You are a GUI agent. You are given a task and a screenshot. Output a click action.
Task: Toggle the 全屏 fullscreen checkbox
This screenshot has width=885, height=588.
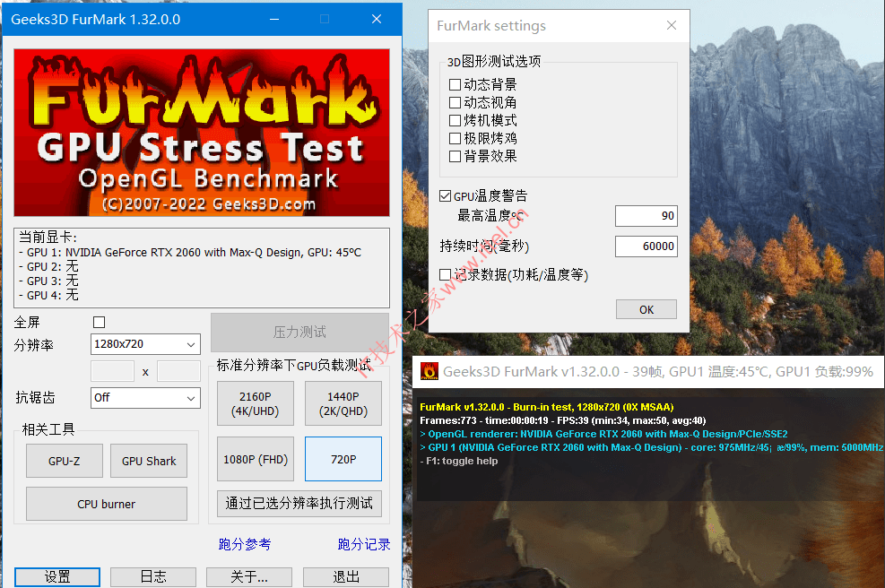point(100,322)
